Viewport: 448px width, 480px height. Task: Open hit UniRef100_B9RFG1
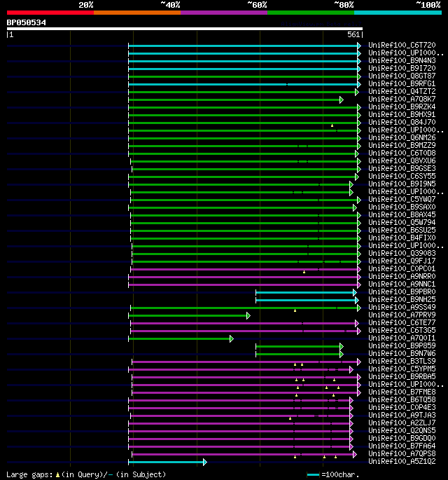tap(402, 83)
